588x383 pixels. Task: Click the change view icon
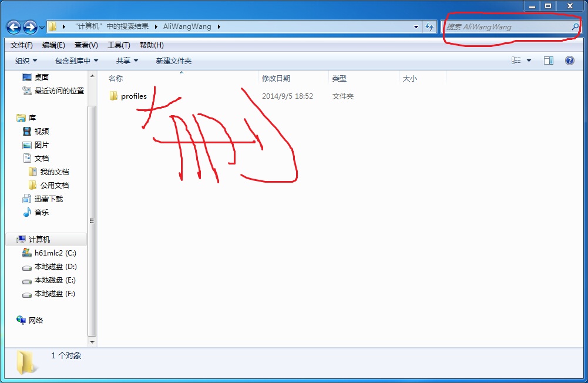(x=516, y=61)
